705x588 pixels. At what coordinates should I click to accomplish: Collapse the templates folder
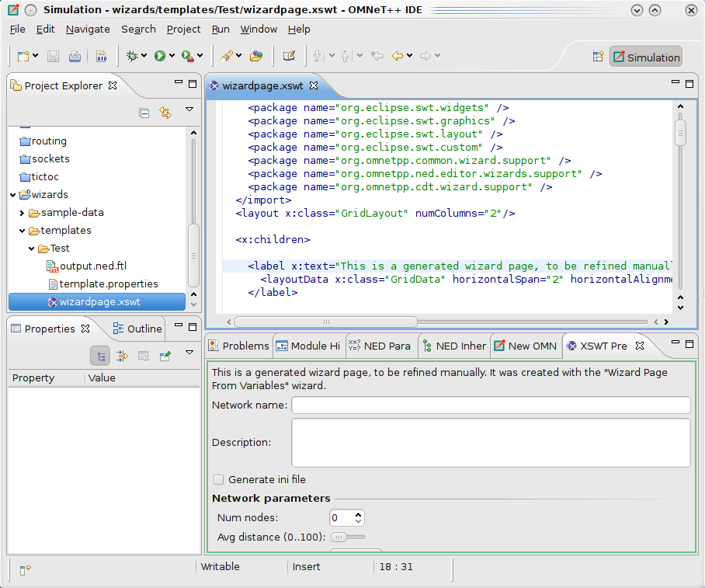[22, 231]
